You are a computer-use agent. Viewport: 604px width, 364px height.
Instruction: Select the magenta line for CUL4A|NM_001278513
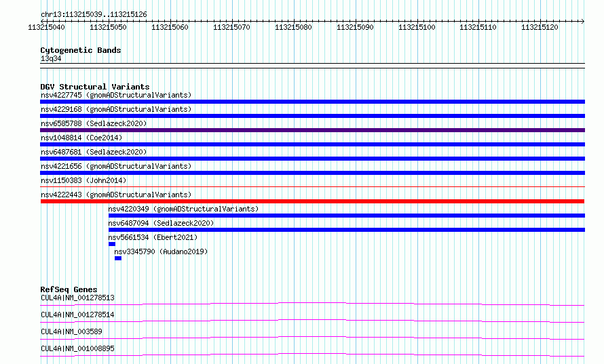click(x=312, y=304)
